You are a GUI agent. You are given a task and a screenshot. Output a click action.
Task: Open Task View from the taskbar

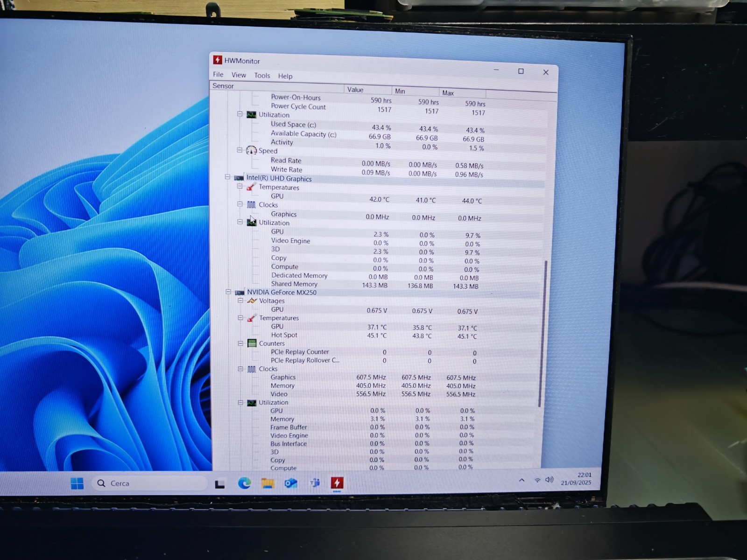(x=220, y=484)
